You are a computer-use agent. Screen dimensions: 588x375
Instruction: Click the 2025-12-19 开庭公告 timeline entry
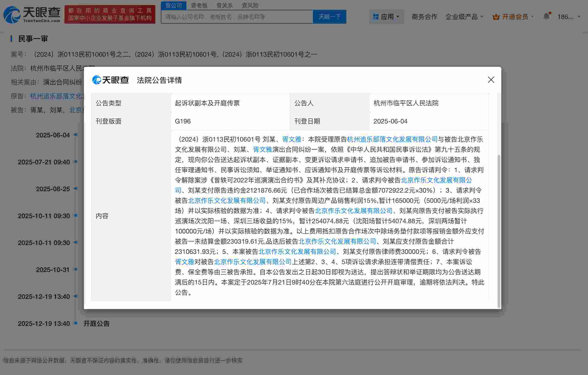pyautogui.click(x=96, y=323)
